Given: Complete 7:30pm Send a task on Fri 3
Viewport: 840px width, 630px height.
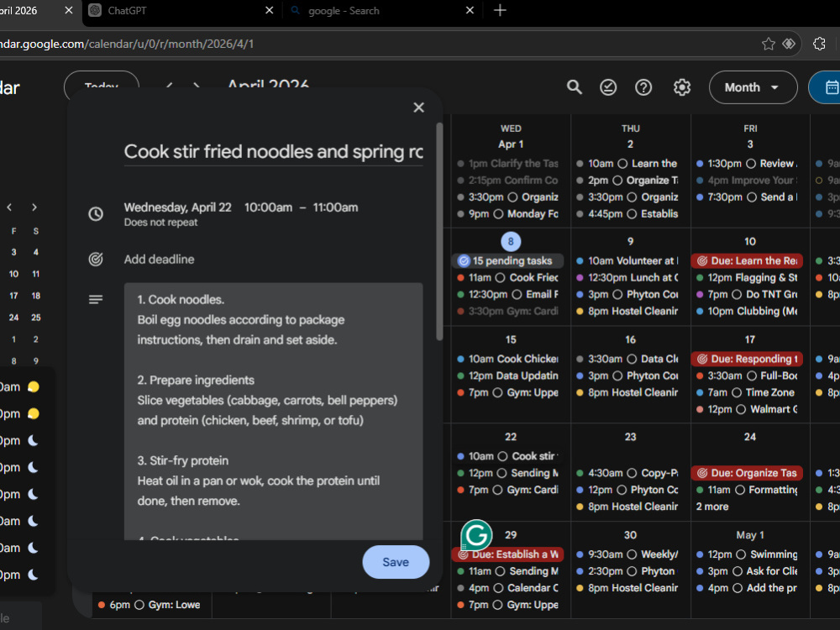Looking at the screenshot, I should coord(752,197).
